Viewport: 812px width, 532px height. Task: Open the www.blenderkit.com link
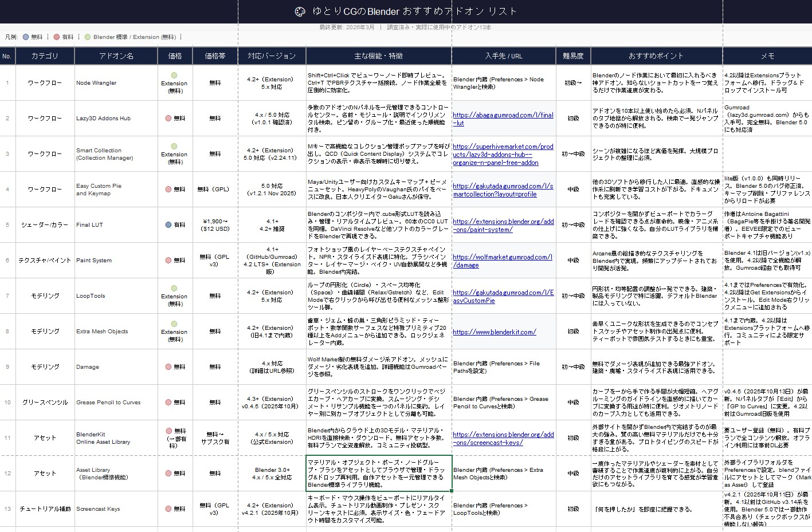pyautogui.click(x=495, y=332)
